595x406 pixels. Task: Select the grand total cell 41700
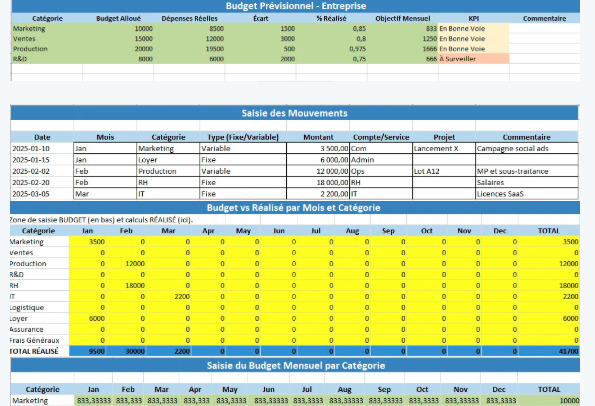(549, 351)
